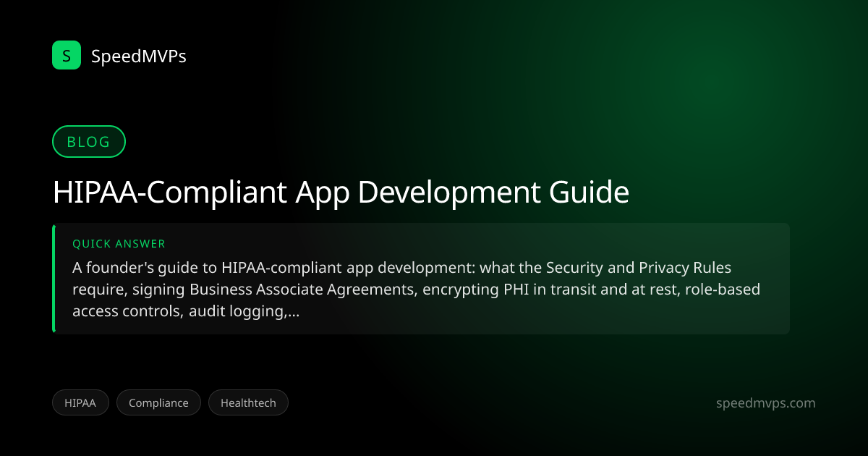Click the SpeedMVPs brand name
The width and height of the screenshot is (868, 456).
139,56
